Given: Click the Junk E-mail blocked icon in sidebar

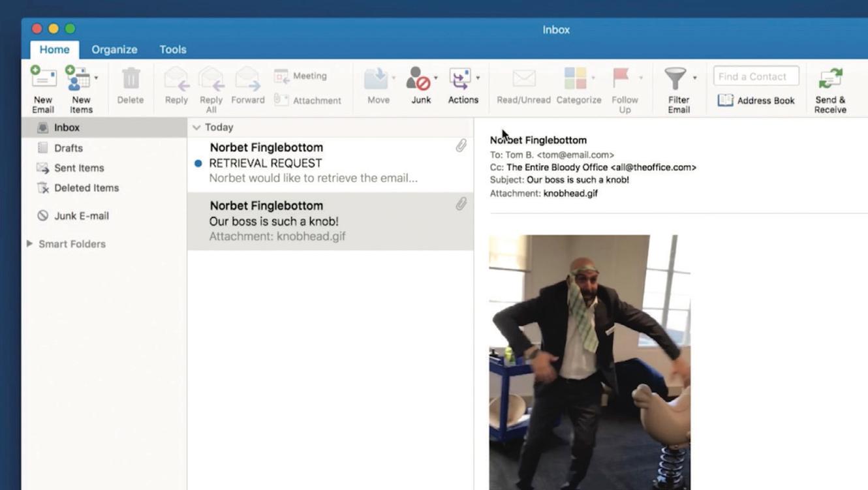Looking at the screenshot, I should [x=43, y=215].
